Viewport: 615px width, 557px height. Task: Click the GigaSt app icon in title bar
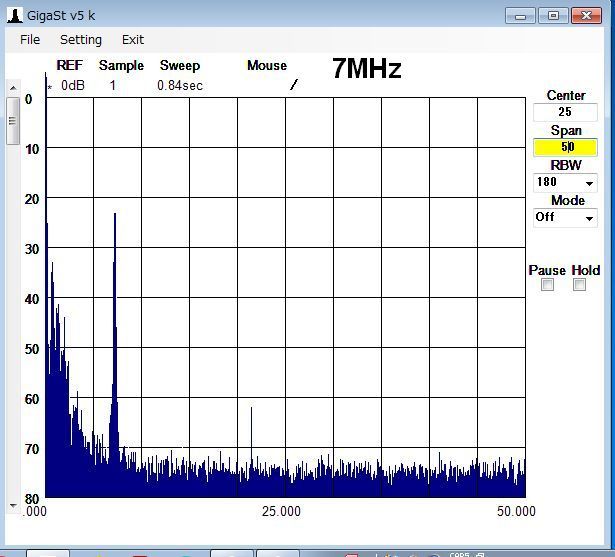(x=14, y=15)
